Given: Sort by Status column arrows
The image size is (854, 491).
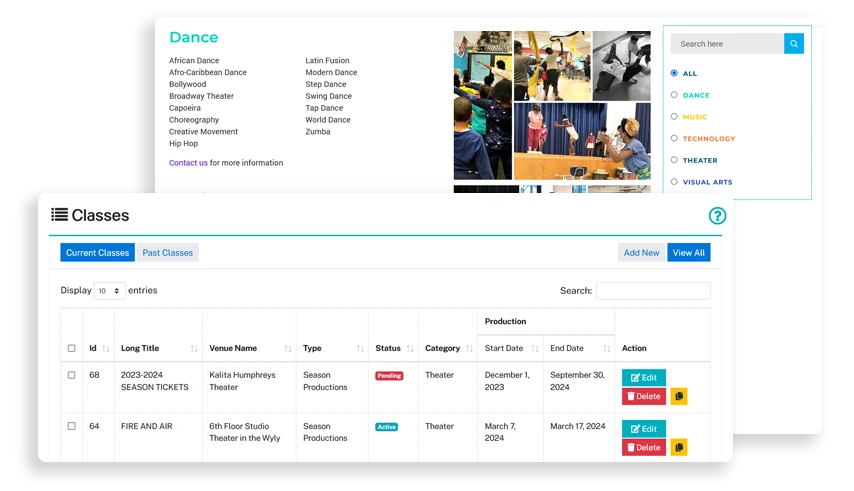Looking at the screenshot, I should (x=410, y=348).
